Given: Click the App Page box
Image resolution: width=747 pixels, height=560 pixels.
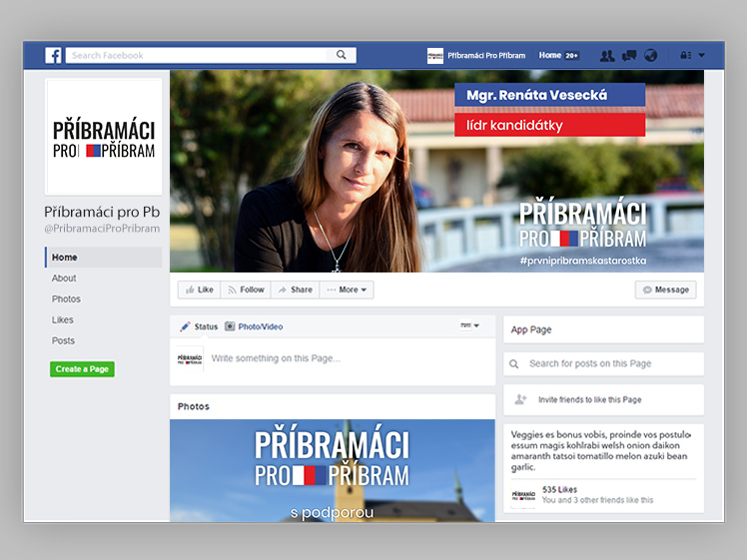Looking at the screenshot, I should click(603, 329).
